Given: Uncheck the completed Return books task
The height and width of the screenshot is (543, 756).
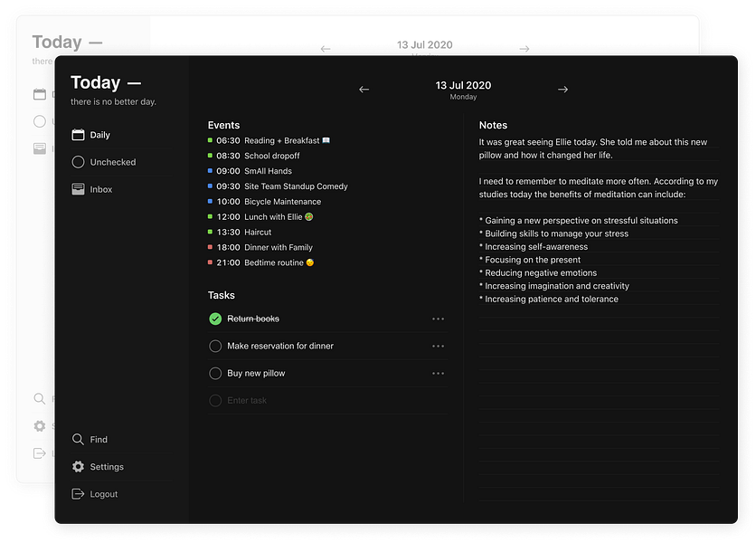Looking at the screenshot, I should 215,319.
